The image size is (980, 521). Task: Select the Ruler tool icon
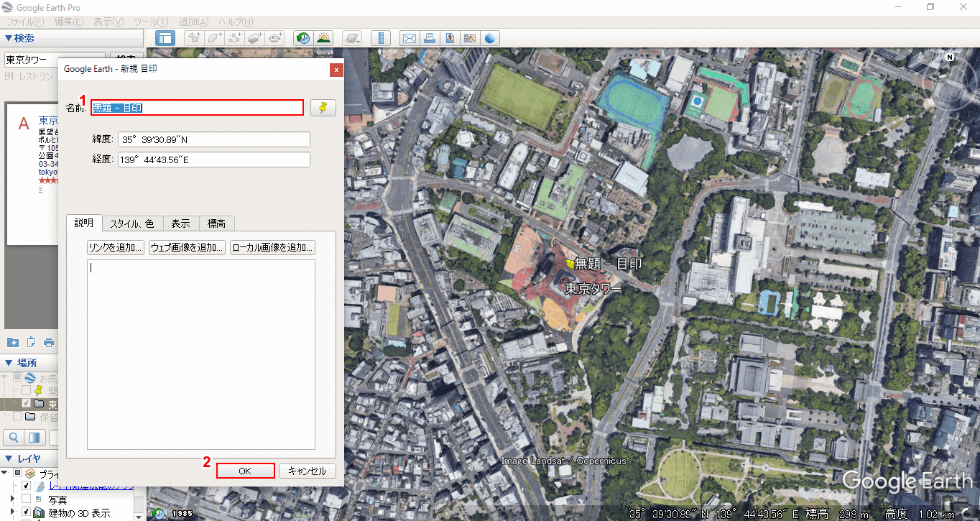[x=380, y=38]
